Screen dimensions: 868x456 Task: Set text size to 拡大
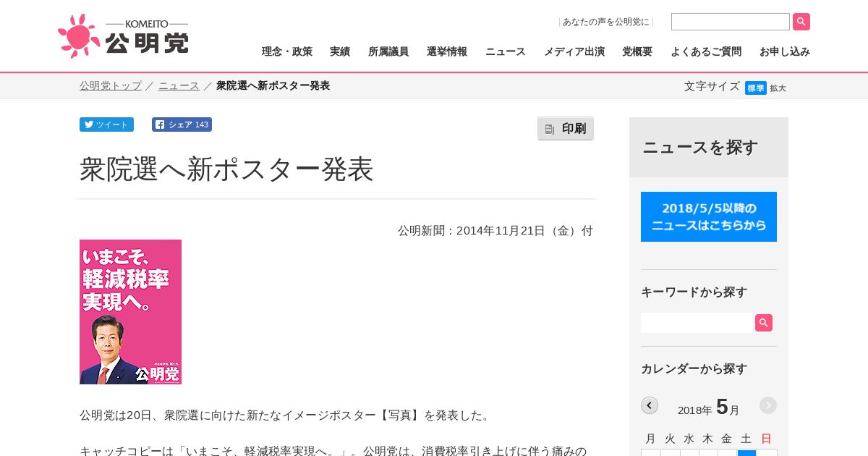(x=778, y=88)
